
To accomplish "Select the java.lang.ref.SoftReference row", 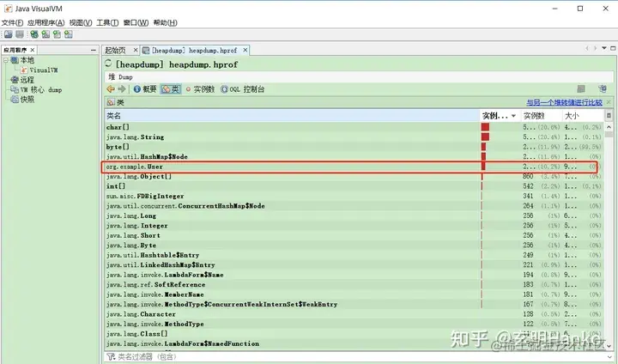I will pyautogui.click(x=354, y=284).
